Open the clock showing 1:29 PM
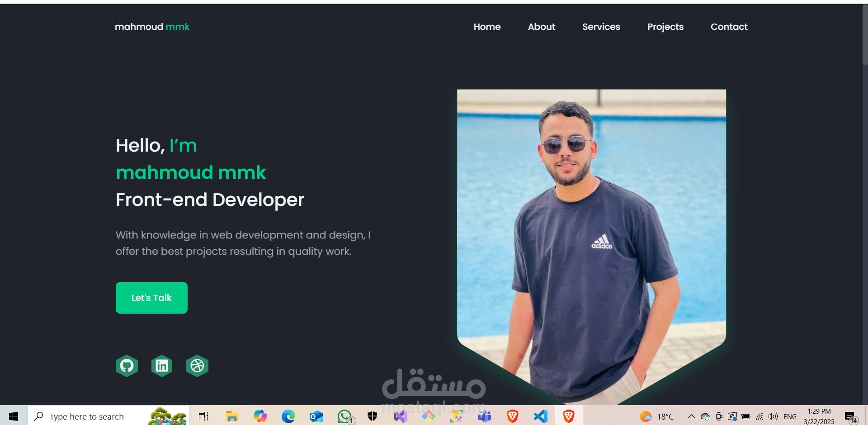 [x=819, y=416]
